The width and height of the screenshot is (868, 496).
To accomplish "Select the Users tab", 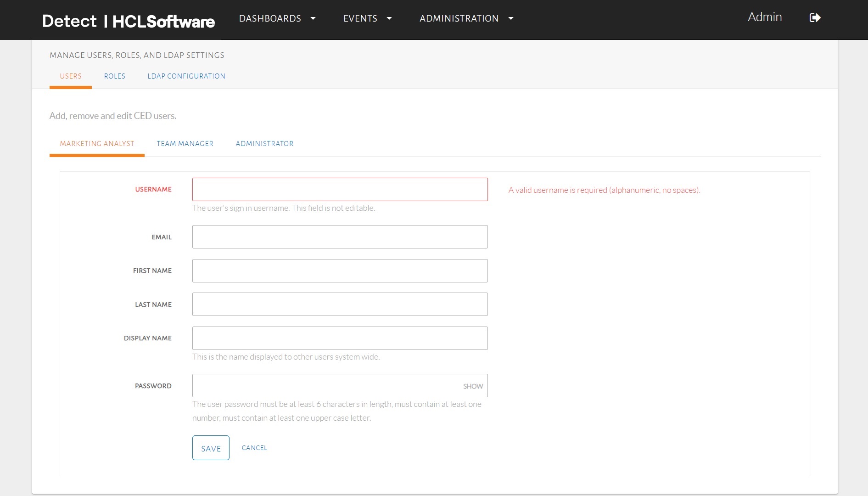I will (71, 76).
